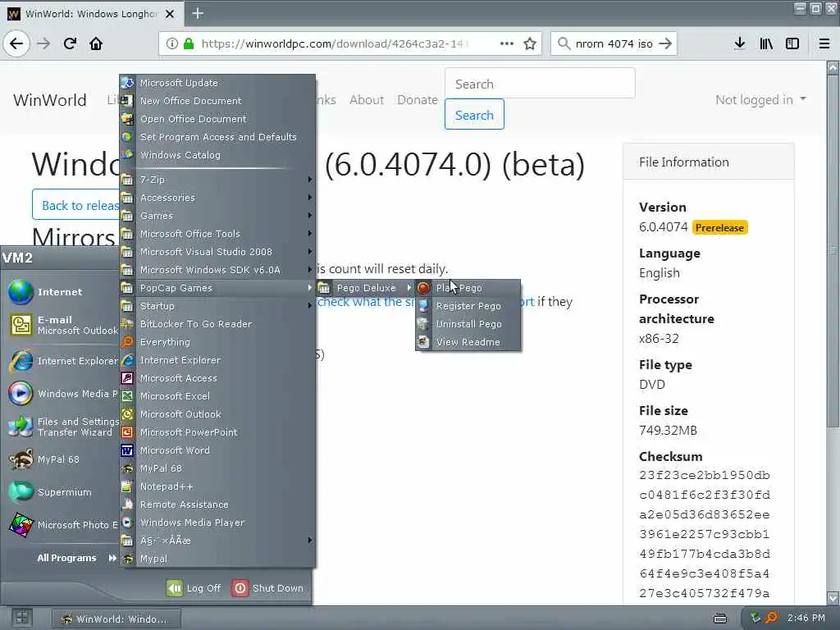Image resolution: width=840 pixels, height=630 pixels.
Task: Click the Start button on taskbar
Action: pos(21,618)
